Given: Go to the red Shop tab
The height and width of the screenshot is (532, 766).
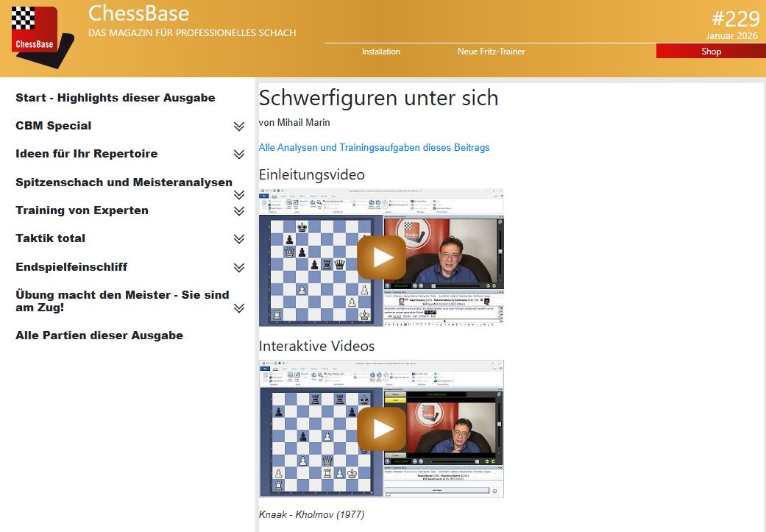Looking at the screenshot, I should [x=711, y=52].
